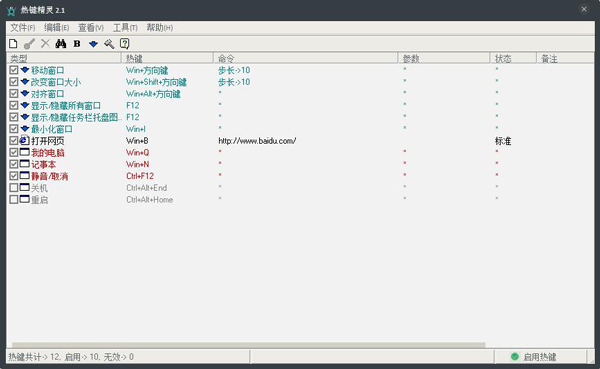Uncheck the 对齐窗口 checkbox

pyautogui.click(x=14, y=93)
